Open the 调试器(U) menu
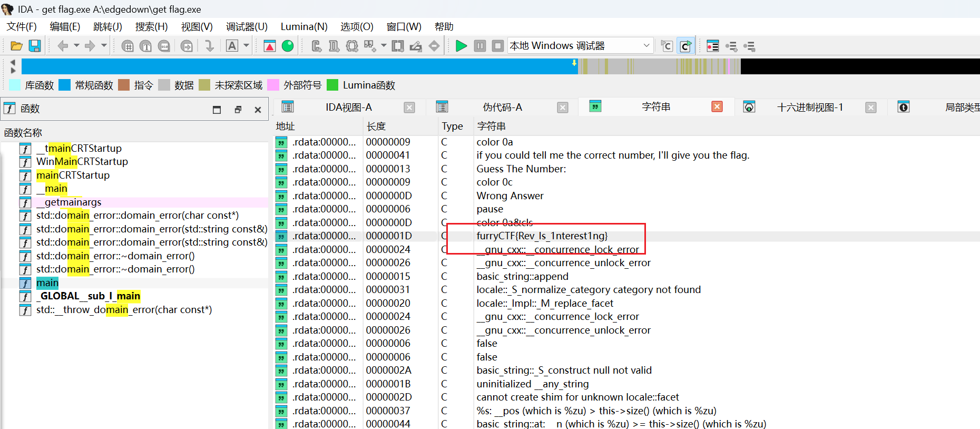The height and width of the screenshot is (429, 980). click(246, 26)
